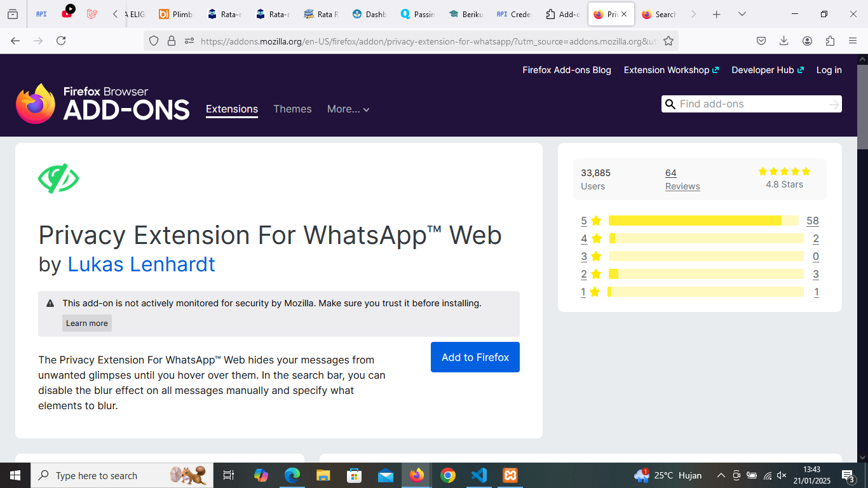Submit add-on search with the arrow icon

(834, 104)
